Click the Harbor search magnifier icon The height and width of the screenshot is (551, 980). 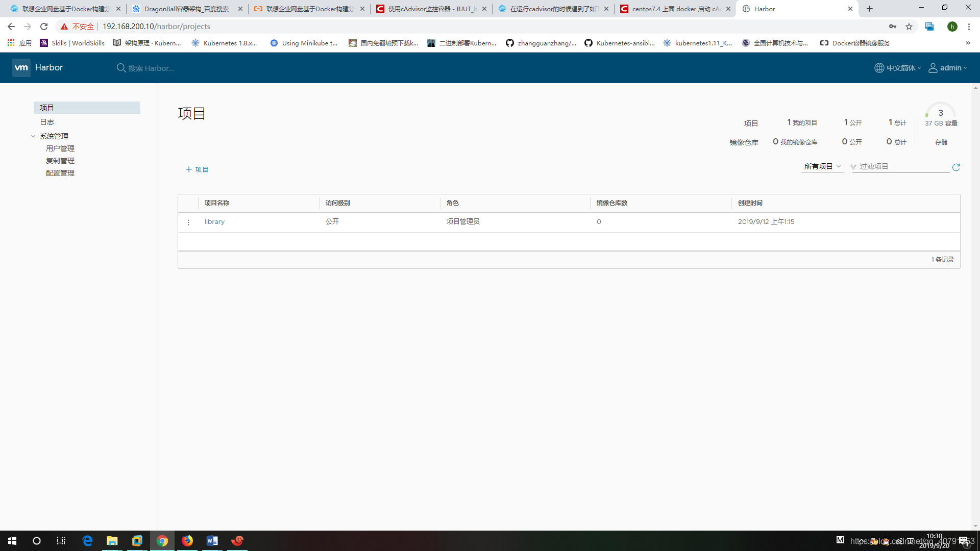[121, 68]
